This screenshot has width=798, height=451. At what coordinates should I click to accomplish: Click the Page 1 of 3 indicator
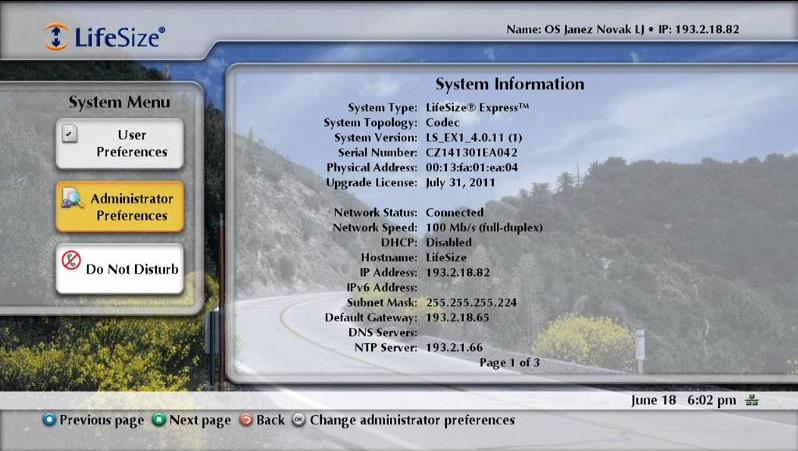(x=509, y=362)
